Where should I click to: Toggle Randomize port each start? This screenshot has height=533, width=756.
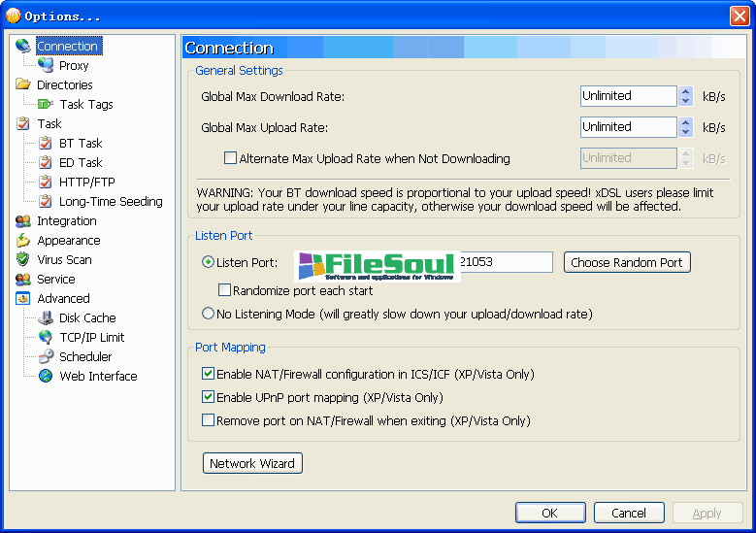tap(225, 290)
